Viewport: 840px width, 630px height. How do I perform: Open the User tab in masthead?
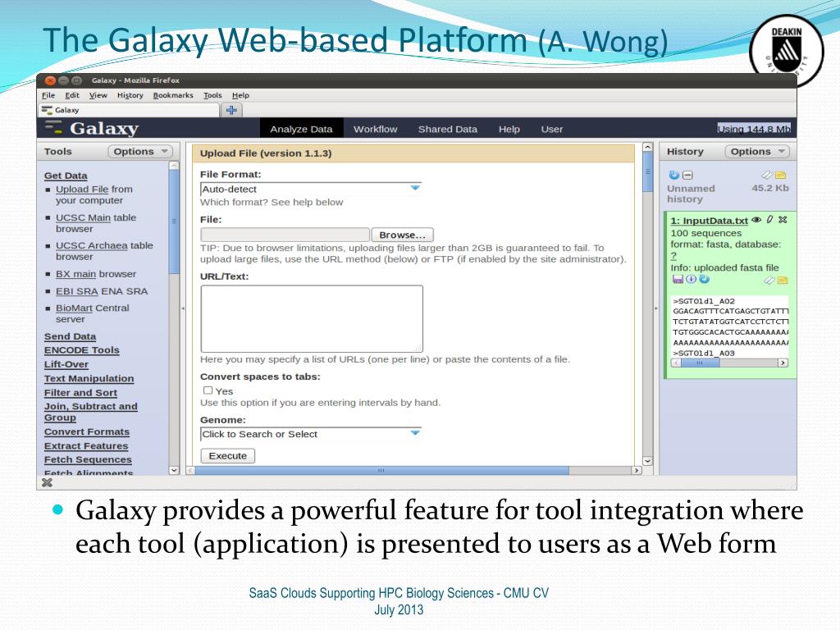point(552,129)
